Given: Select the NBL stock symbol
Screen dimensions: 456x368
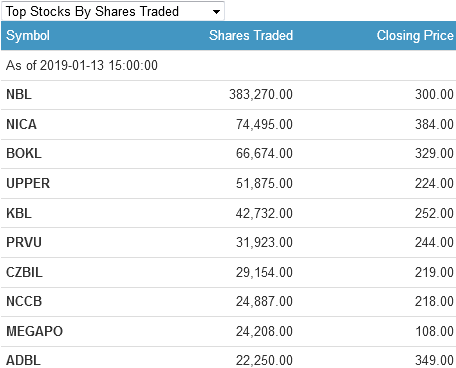Looking at the screenshot, I should coord(19,94).
